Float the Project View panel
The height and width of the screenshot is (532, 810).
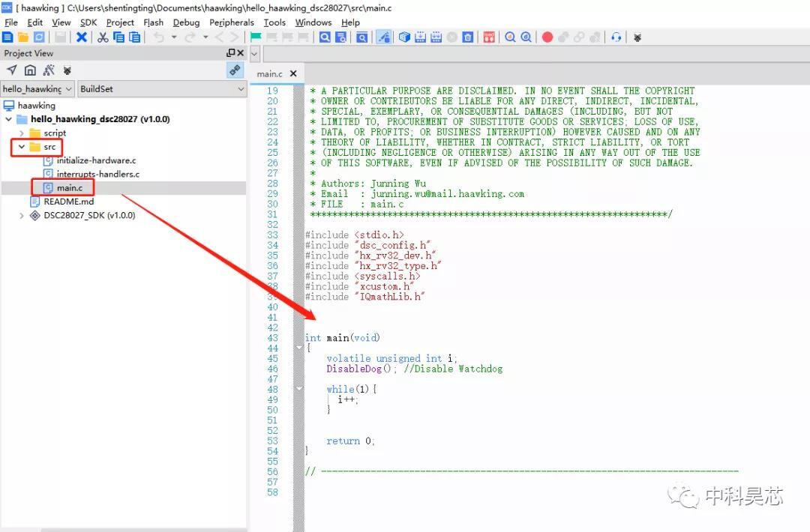[231, 52]
